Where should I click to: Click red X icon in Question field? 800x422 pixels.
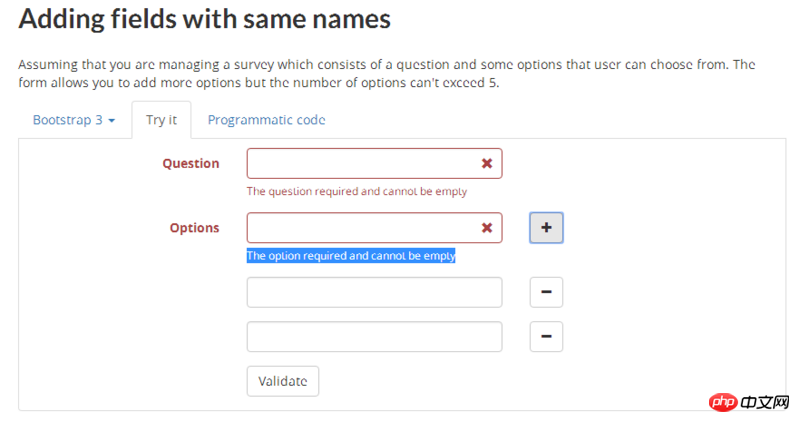(x=487, y=163)
